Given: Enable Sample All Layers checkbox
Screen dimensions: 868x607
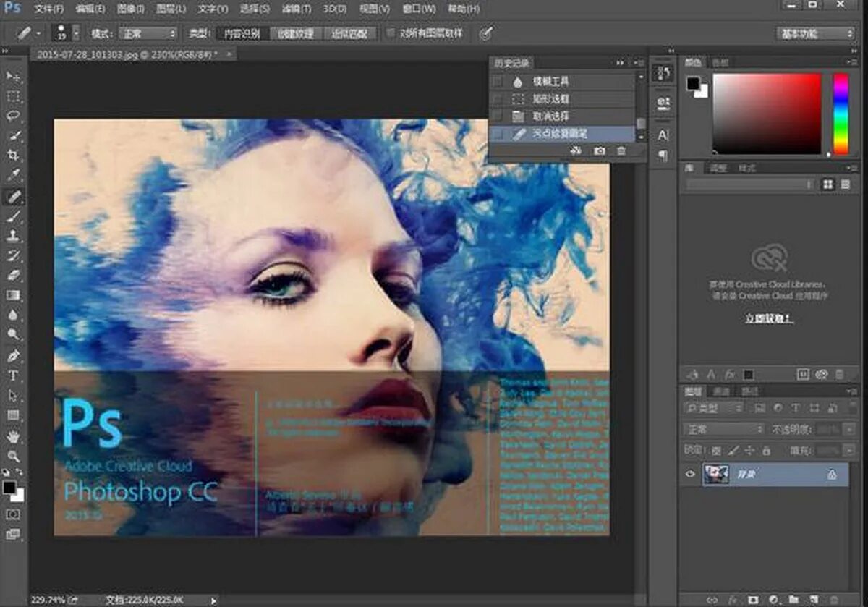Looking at the screenshot, I should (x=391, y=33).
